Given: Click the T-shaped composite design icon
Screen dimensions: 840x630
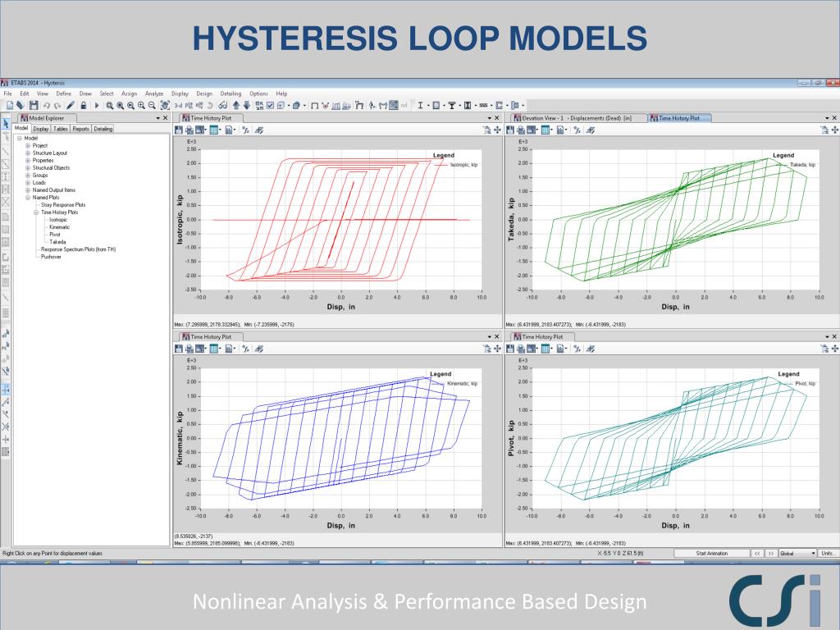Looking at the screenshot, I should coord(452,106).
